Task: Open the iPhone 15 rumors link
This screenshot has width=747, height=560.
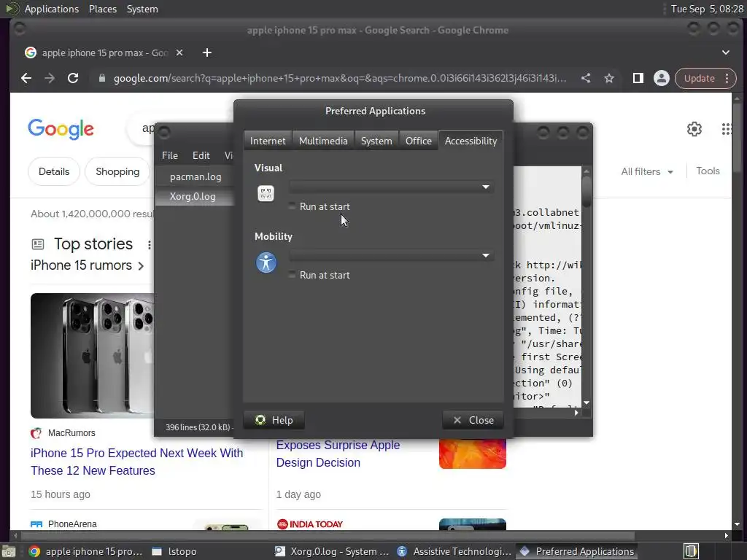Action: coord(88,265)
